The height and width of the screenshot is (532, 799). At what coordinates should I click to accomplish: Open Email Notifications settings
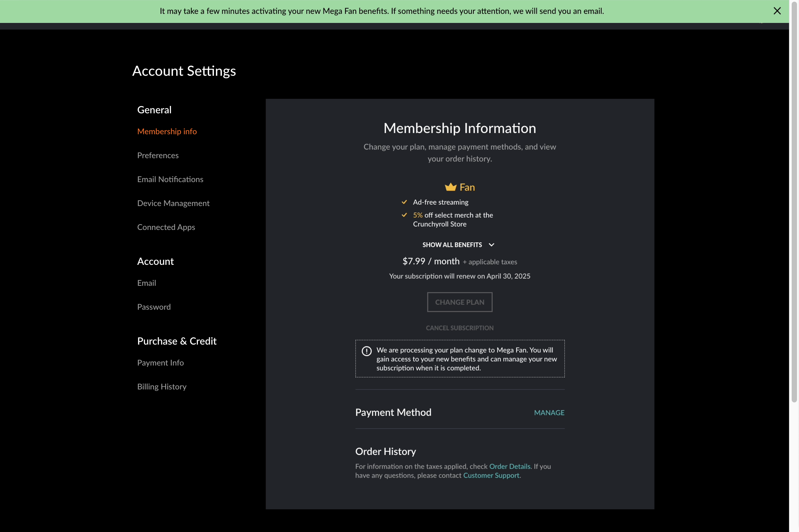pyautogui.click(x=170, y=179)
